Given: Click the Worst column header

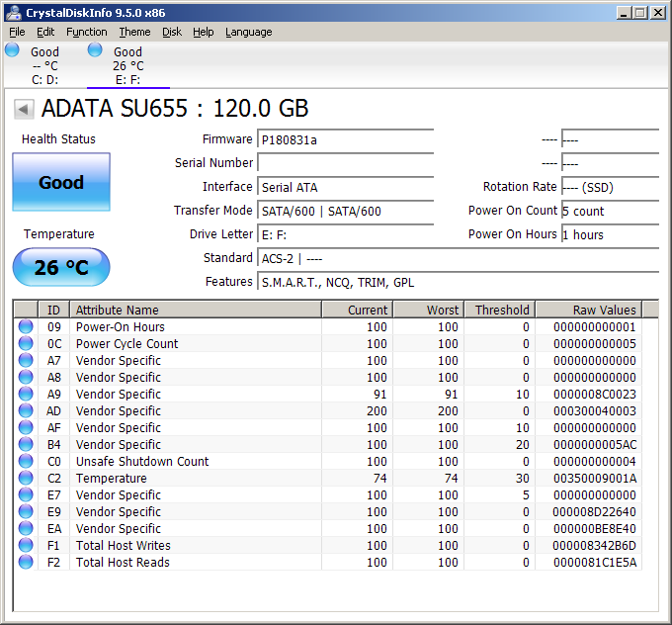Looking at the screenshot, I should point(429,310).
